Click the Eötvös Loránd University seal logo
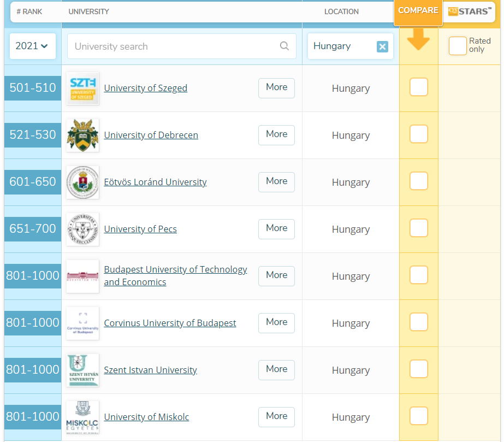The width and height of the screenshot is (504, 442). pos(82,182)
